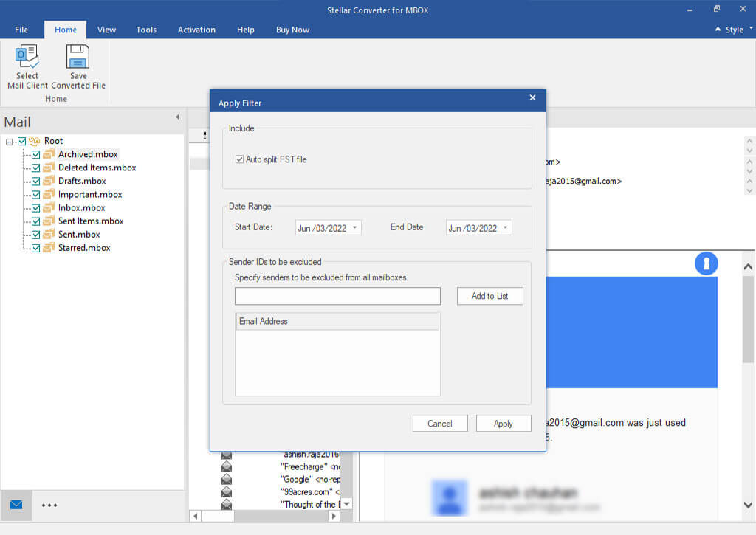
Task: Collapse the Root tree node
Action: point(9,142)
